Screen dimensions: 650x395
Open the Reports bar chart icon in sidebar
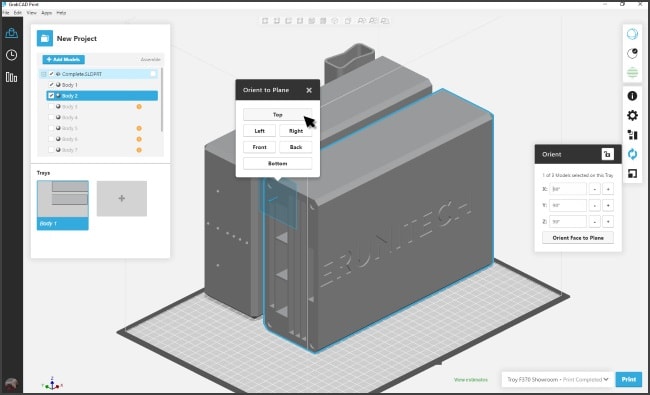pos(11,77)
